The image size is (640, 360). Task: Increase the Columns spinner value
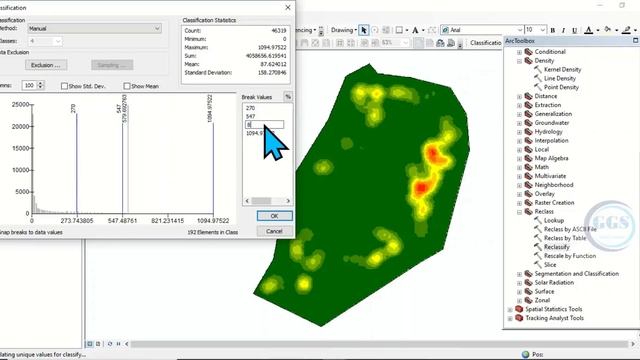pyautogui.click(x=40, y=83)
